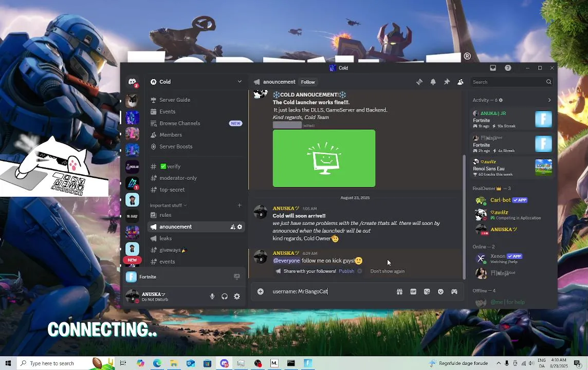The height and width of the screenshot is (370, 588).
Task: Open User Settings gear icon
Action: (237, 296)
